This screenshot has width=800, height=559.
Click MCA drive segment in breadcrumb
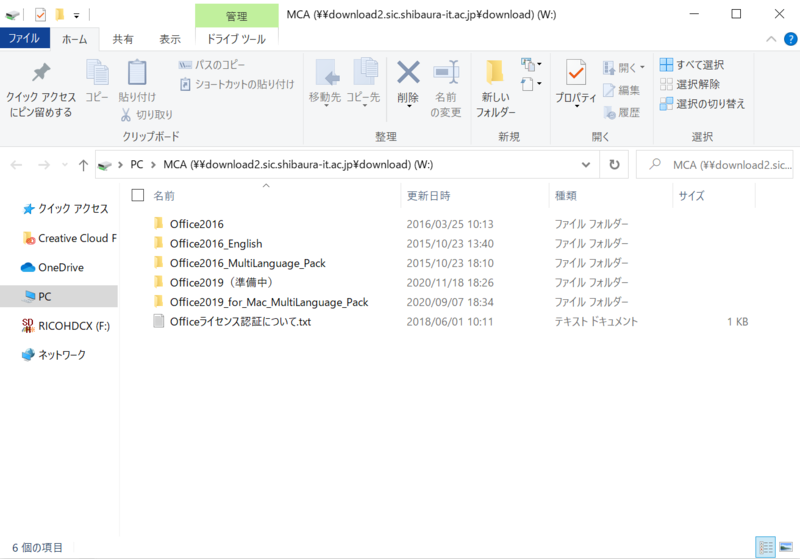(x=298, y=165)
